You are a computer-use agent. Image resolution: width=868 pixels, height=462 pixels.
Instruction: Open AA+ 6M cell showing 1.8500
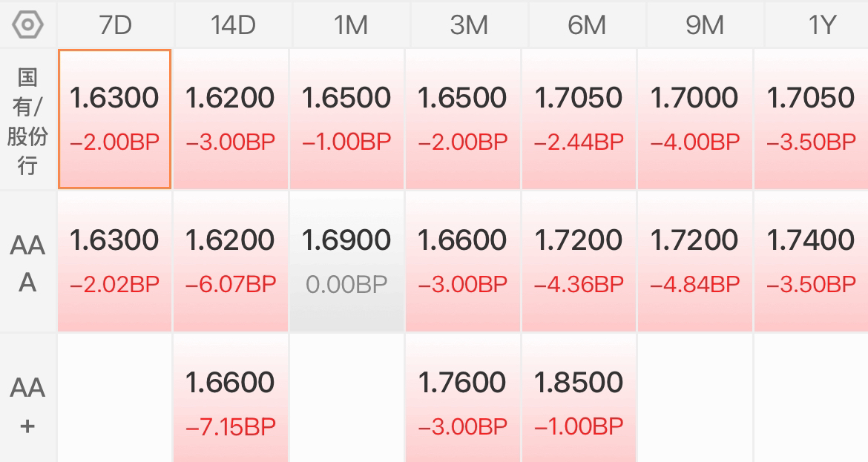click(579, 398)
